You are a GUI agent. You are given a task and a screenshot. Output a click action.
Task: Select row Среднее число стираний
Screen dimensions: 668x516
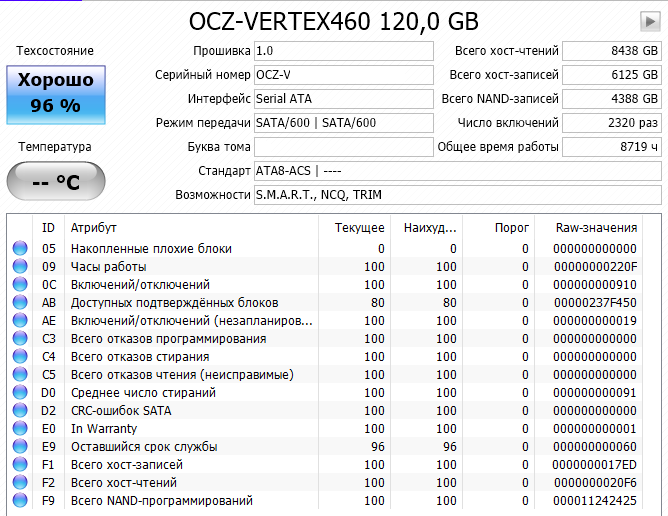[x=327, y=392]
